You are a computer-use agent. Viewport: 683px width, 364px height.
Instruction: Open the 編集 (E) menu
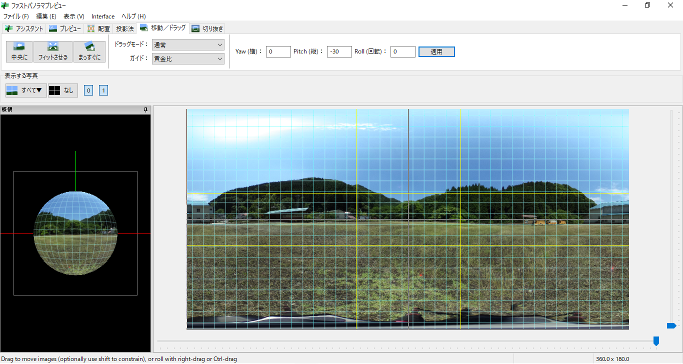[46, 16]
